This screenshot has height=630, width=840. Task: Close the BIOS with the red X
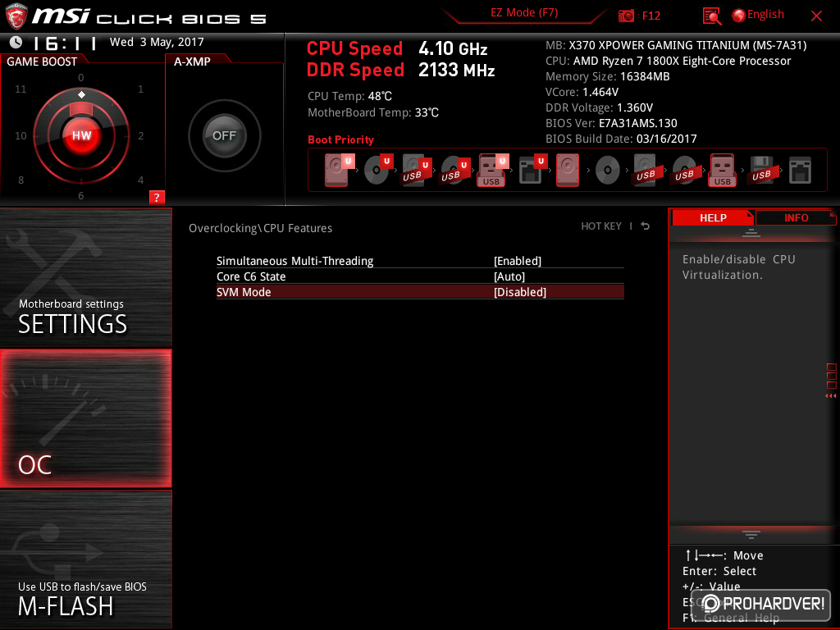pyautogui.click(x=816, y=16)
